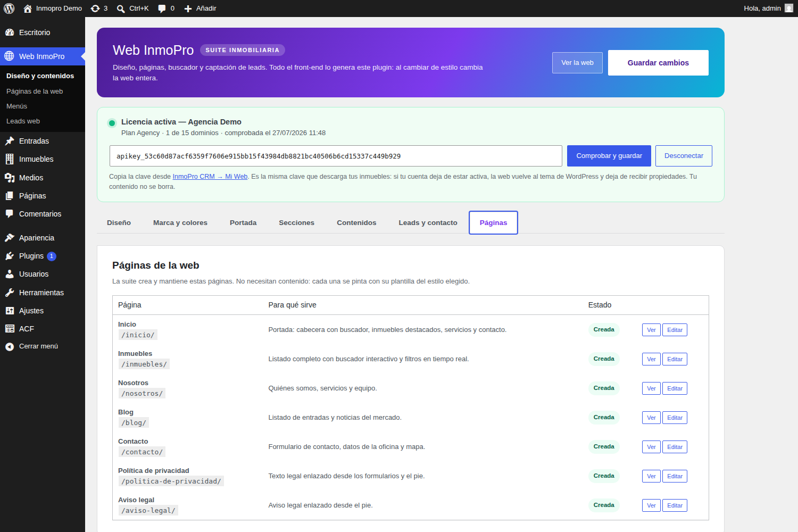Switch to the Diseño tab
Viewport: 798px width, 532px height.
119,223
